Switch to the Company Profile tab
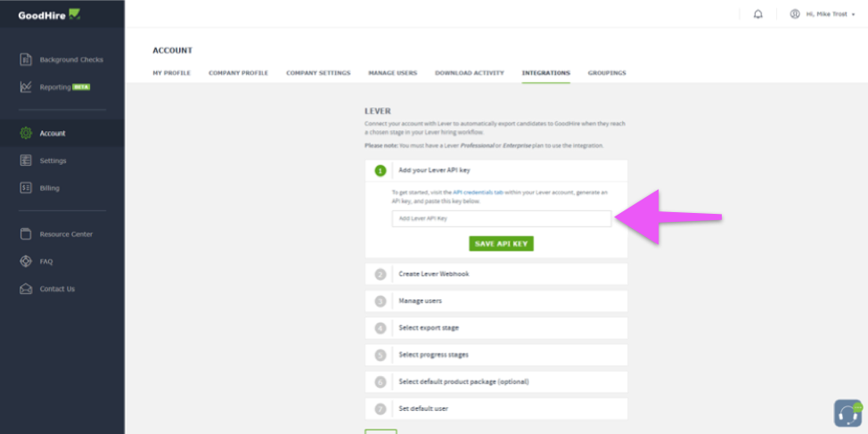Screen dimensions: 868x434 pos(238,73)
